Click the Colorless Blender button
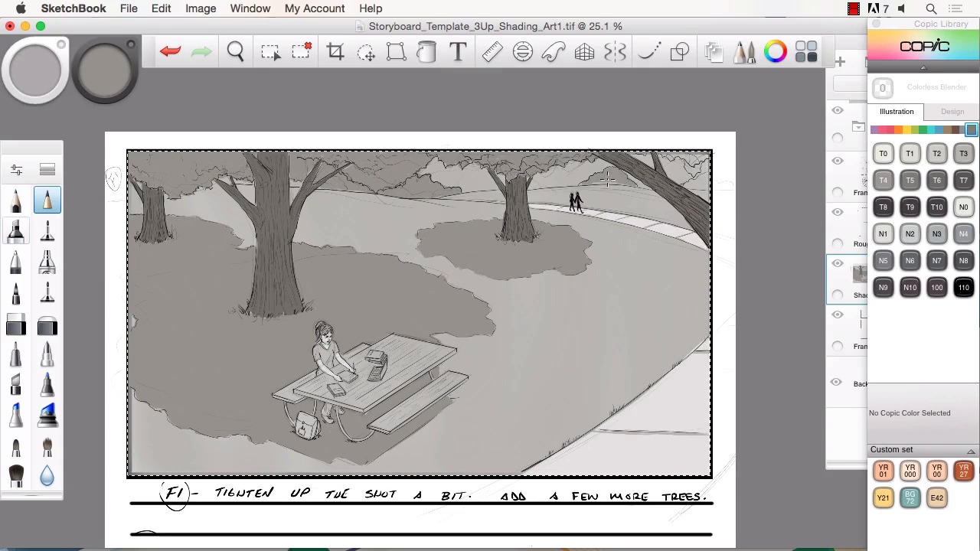The height and width of the screenshot is (551, 980). 883,88
